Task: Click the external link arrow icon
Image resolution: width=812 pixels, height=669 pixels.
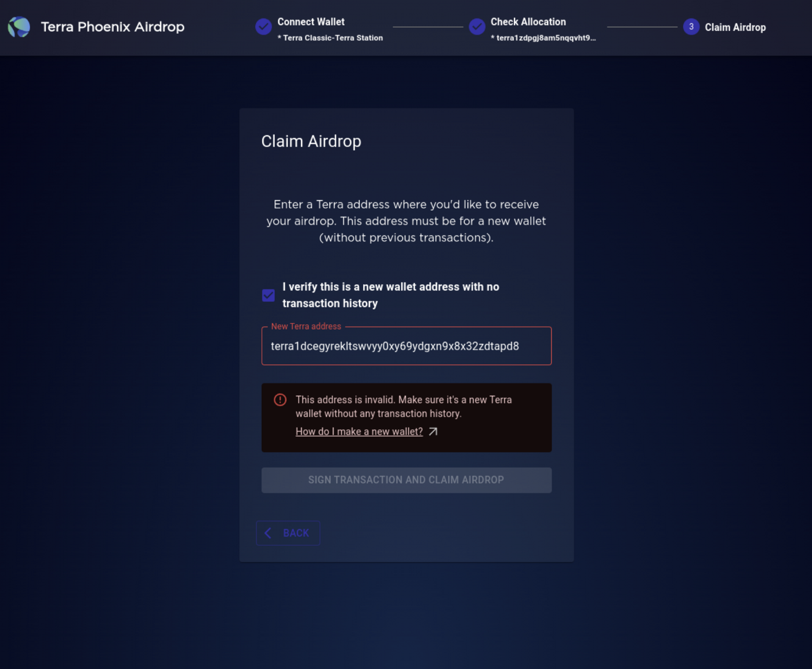Action: point(433,432)
